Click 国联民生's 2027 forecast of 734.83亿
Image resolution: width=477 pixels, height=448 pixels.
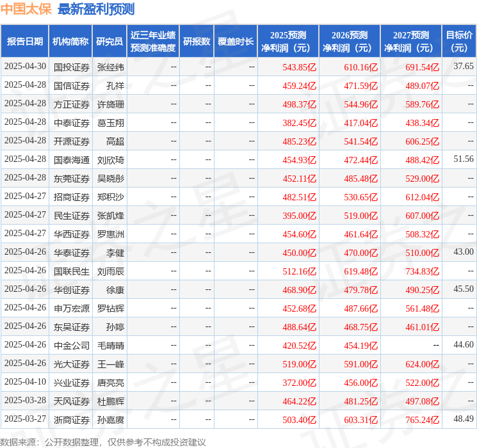pos(421,271)
